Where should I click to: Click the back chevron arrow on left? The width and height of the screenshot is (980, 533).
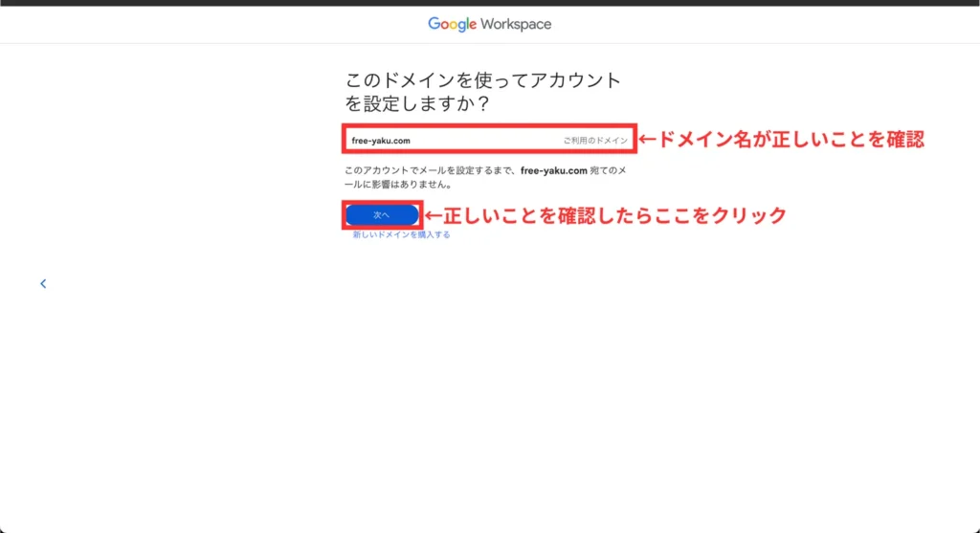click(x=43, y=283)
